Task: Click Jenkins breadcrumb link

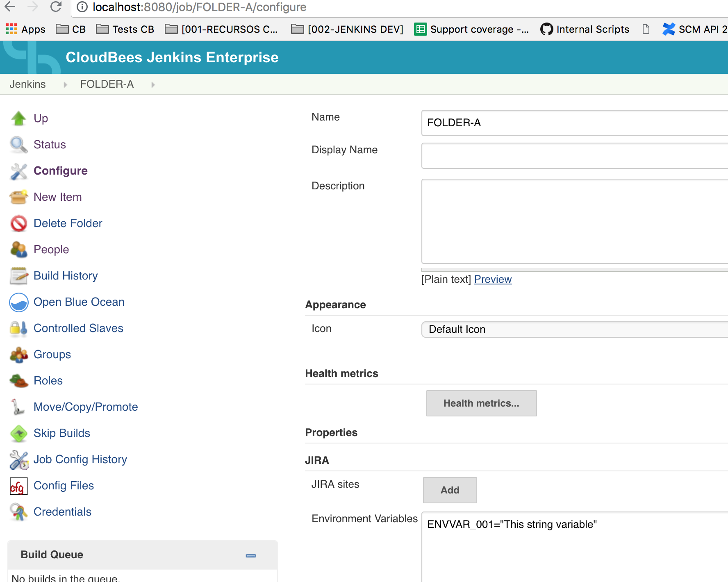Action: (27, 84)
